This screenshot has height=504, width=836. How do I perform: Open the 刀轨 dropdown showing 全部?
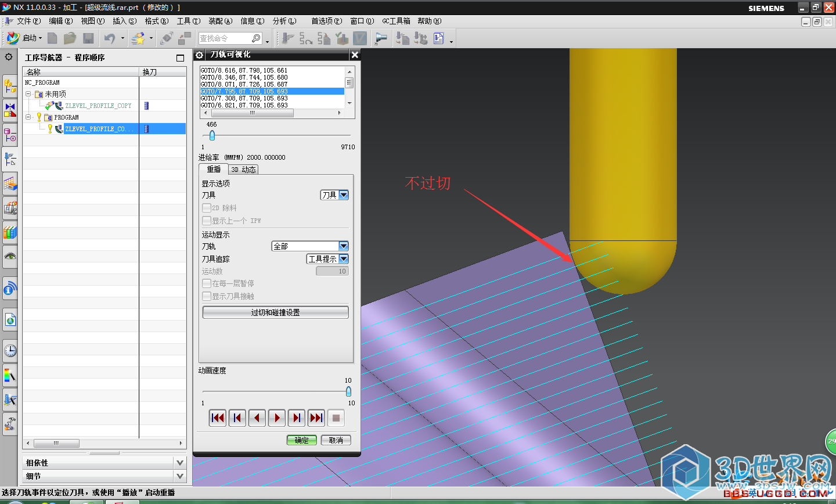coord(310,246)
